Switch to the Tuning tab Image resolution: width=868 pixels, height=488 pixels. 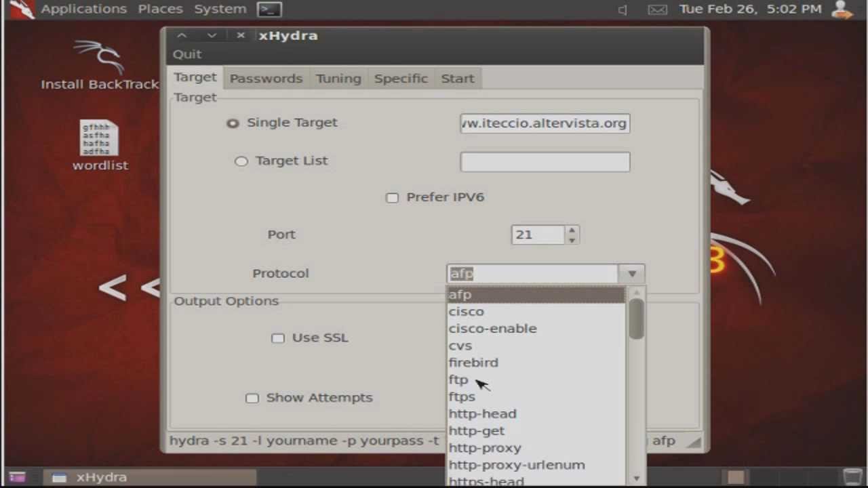(338, 79)
